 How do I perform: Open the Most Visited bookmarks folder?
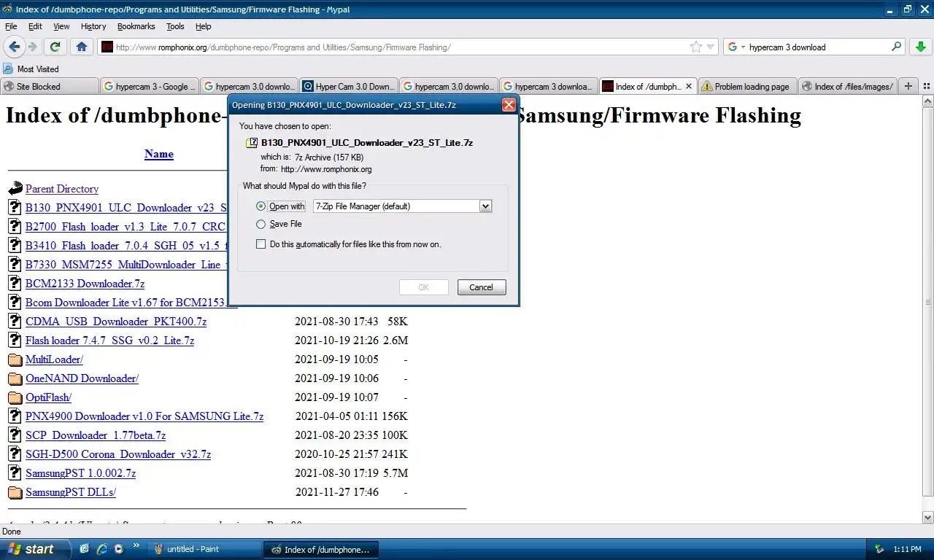[31, 69]
